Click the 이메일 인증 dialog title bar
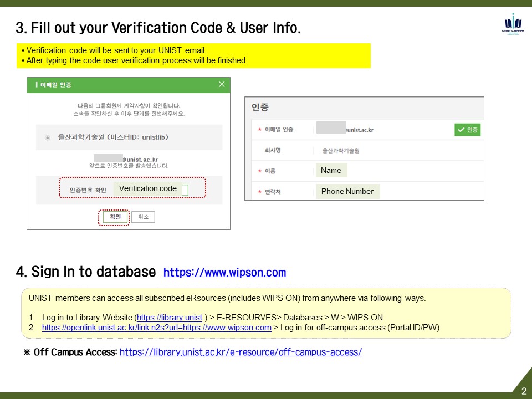This screenshot has width=532, height=399. click(x=122, y=85)
